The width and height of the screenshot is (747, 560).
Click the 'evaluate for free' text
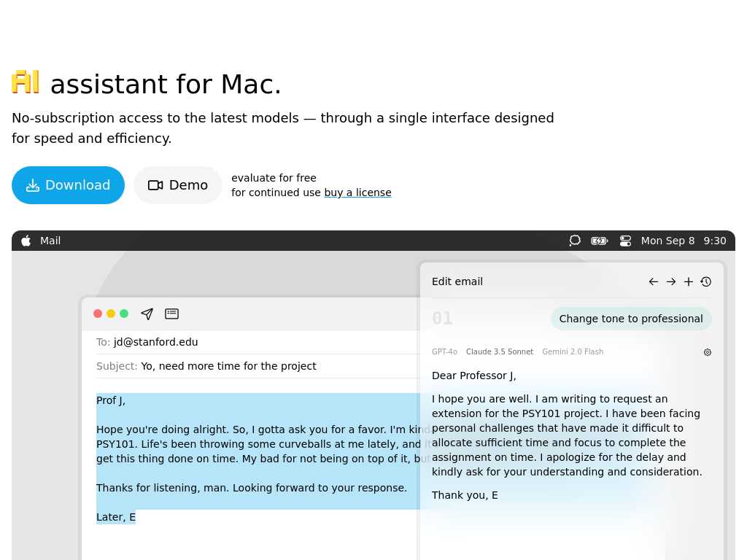274,178
